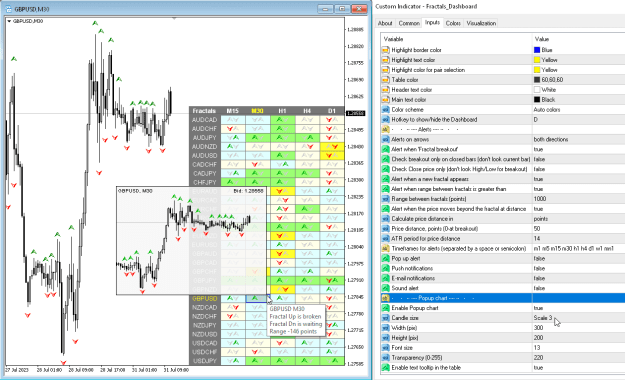Click the Enable Popup chart row icon

coord(385,308)
